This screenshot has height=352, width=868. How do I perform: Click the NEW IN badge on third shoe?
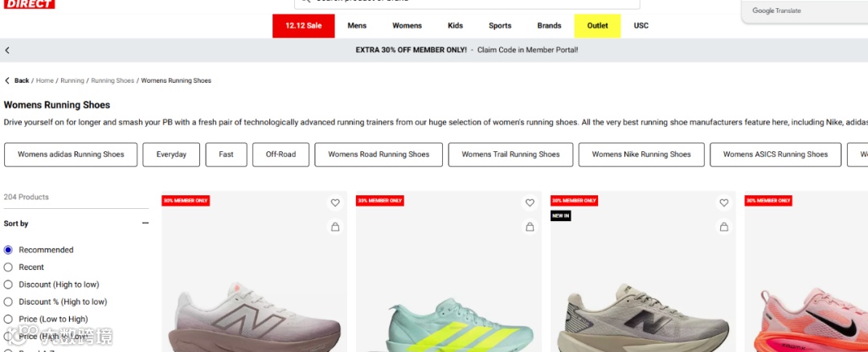coord(560,216)
